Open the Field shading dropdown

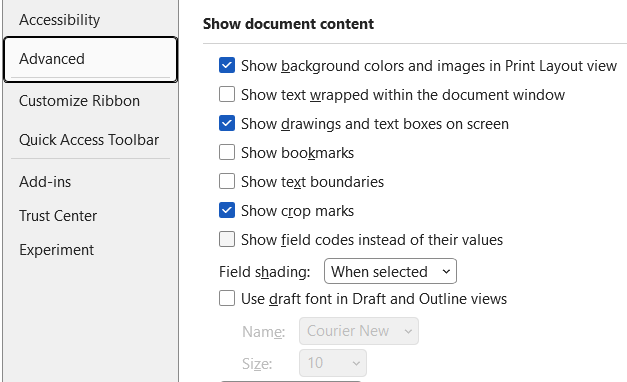click(x=390, y=271)
